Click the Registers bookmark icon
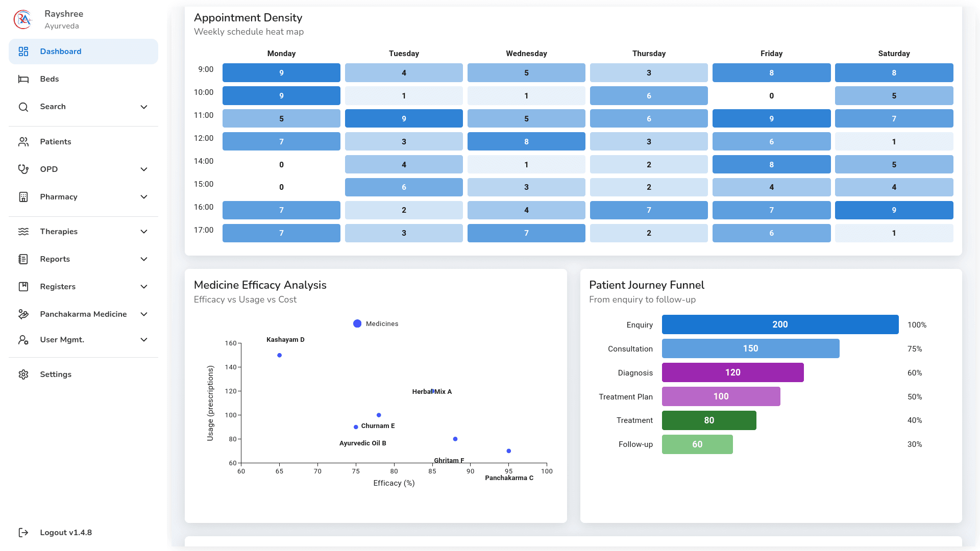Image resolution: width=980 pixels, height=551 pixels. pyautogui.click(x=23, y=286)
